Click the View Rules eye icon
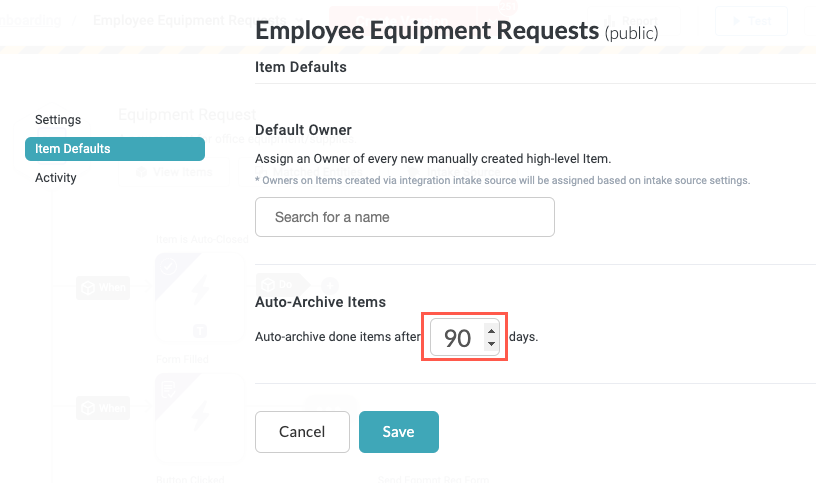The height and width of the screenshot is (483, 816). (x=141, y=172)
